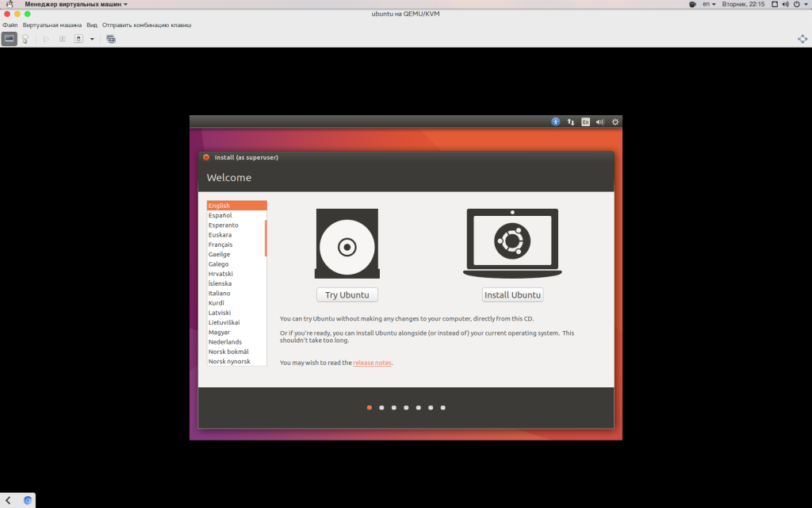812x508 pixels.
Task: Click the Try Ubuntu button
Action: click(x=347, y=295)
